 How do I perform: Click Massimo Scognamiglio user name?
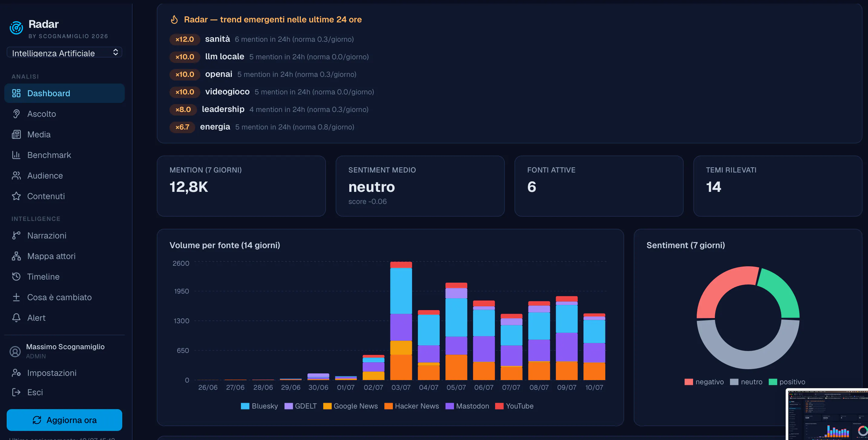(65, 347)
